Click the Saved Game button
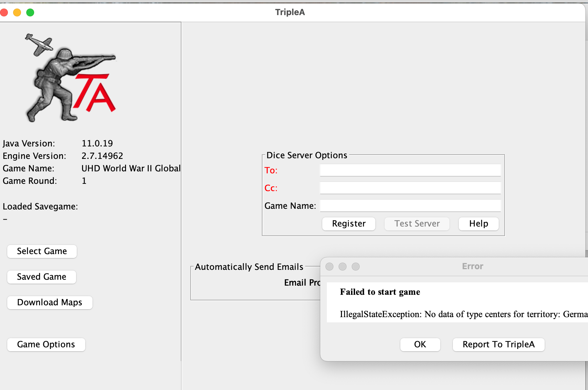588x390 pixels. coord(41,277)
